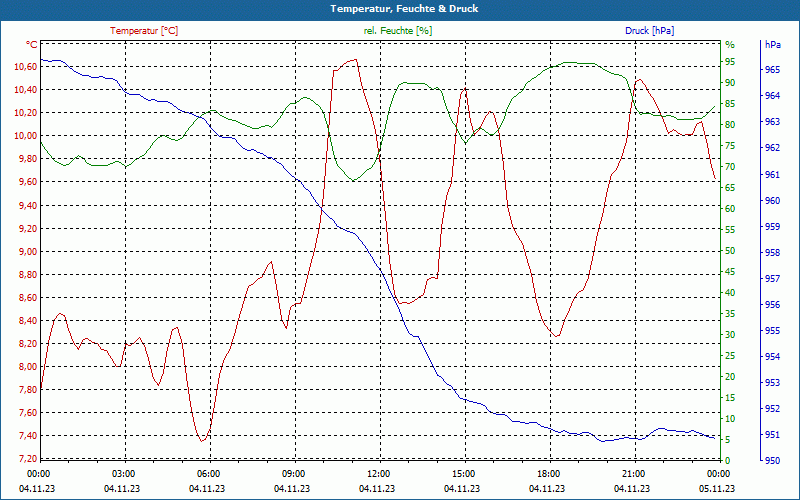Click temperature axis value "9,00"
Image resolution: width=800 pixels, height=500 pixels.
pyautogui.click(x=28, y=252)
